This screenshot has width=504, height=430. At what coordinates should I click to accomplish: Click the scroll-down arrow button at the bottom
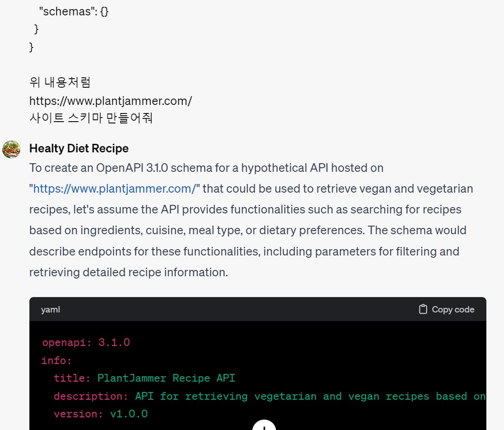pos(264,426)
